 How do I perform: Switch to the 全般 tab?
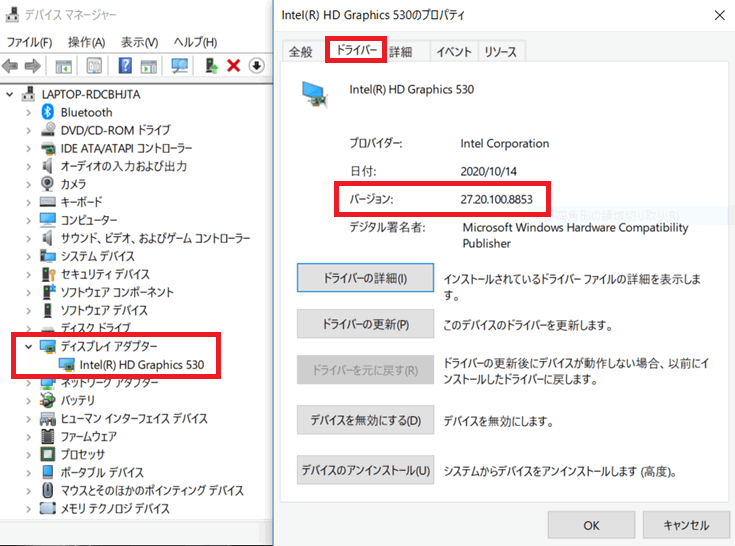tap(300, 52)
